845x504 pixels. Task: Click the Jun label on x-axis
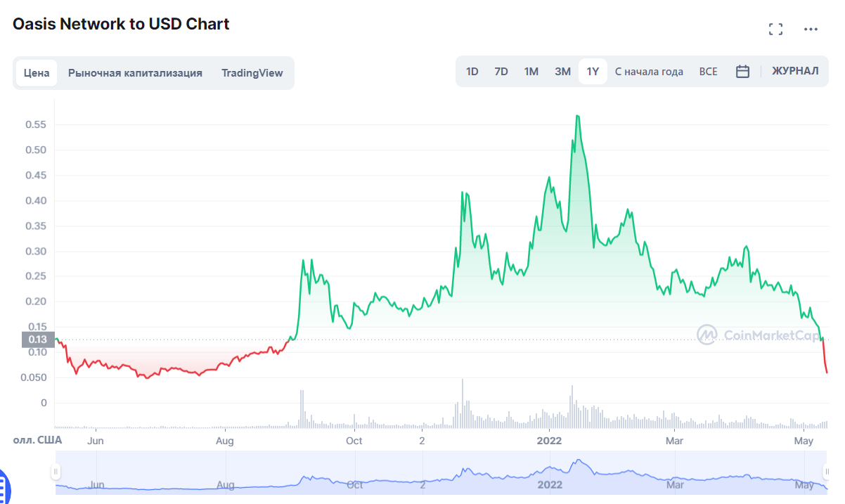96,441
